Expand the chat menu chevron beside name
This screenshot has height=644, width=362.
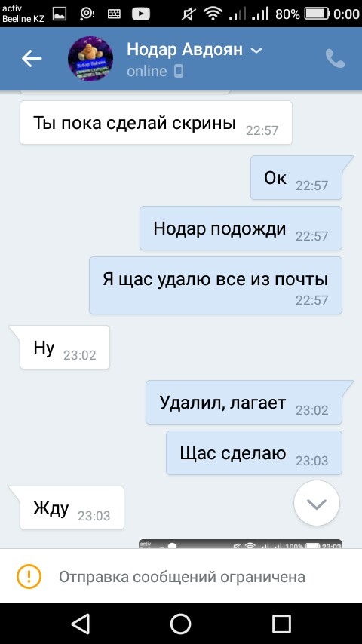256,50
